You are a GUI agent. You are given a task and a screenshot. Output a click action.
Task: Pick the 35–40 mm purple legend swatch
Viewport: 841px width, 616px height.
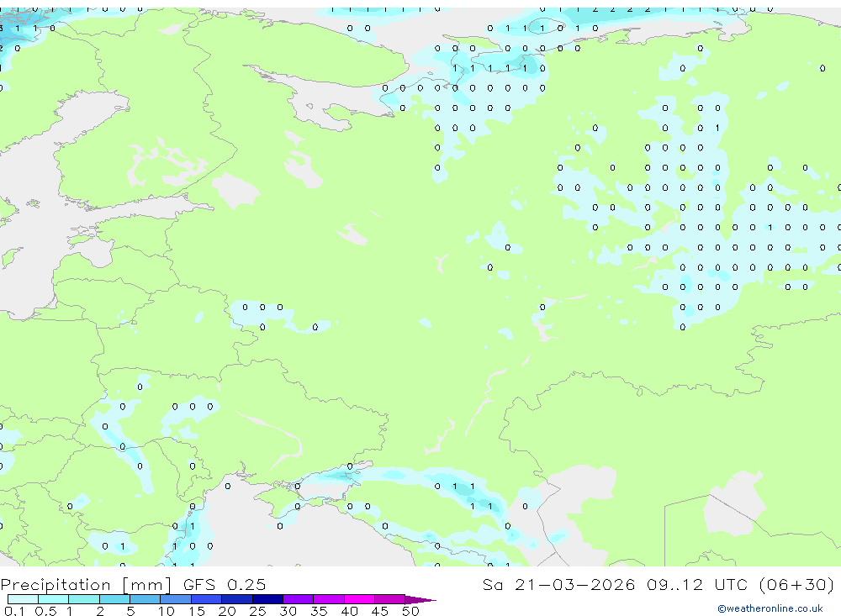[329, 599]
